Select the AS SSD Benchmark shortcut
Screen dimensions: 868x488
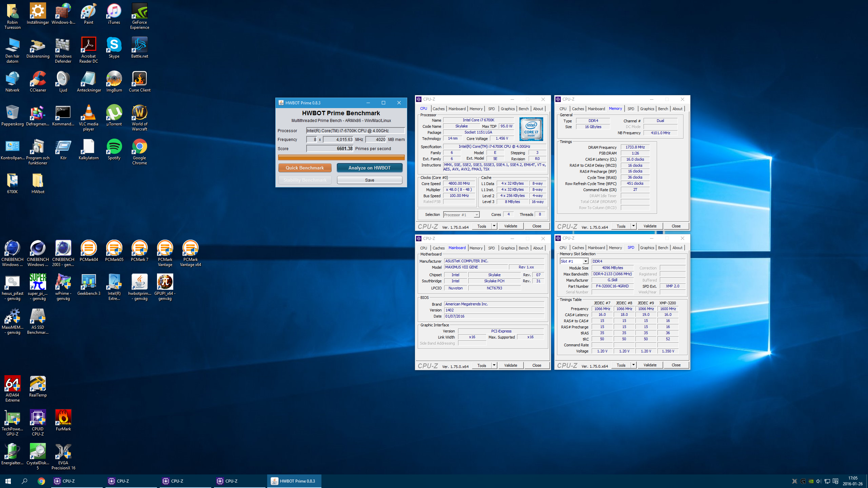[38, 321]
